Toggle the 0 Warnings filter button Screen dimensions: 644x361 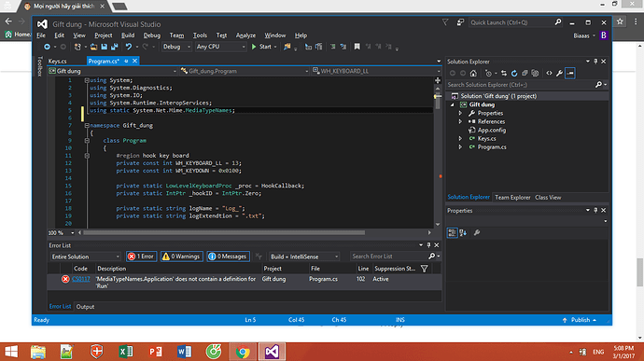coord(182,257)
